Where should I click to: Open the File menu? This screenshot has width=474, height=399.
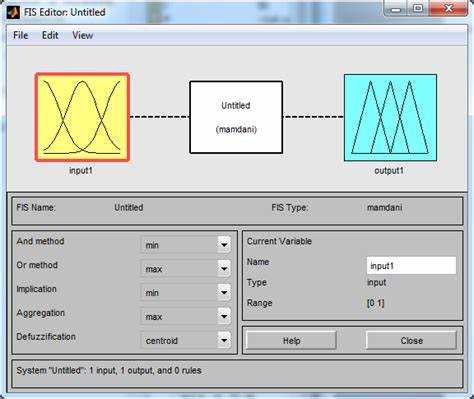20,35
